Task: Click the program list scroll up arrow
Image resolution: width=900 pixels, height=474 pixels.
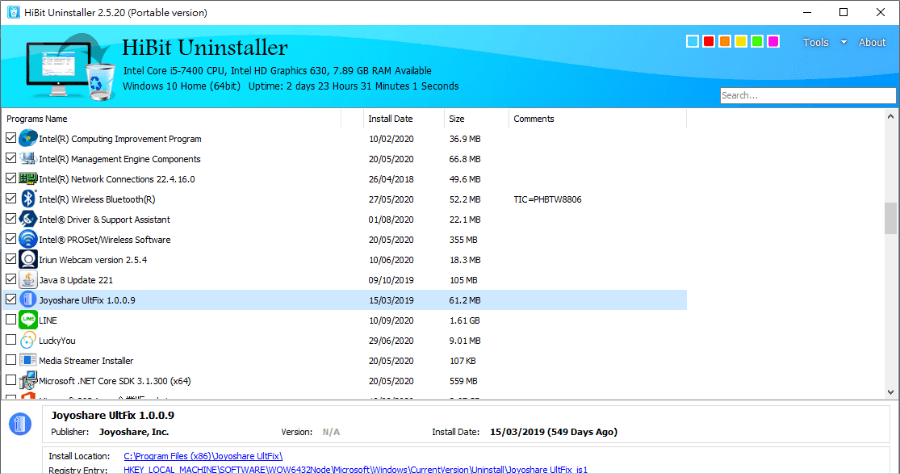Action: click(890, 116)
